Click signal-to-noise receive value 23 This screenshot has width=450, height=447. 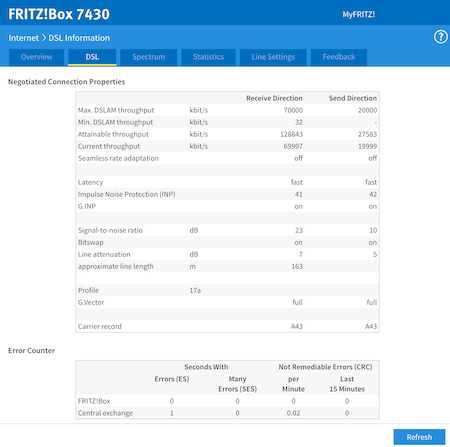click(x=299, y=230)
